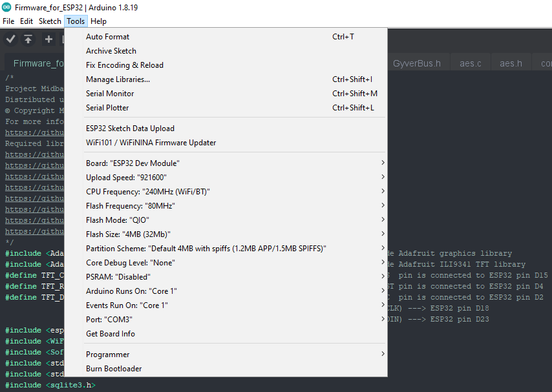Expand PSRAM "Disabled" submenu

click(226, 276)
